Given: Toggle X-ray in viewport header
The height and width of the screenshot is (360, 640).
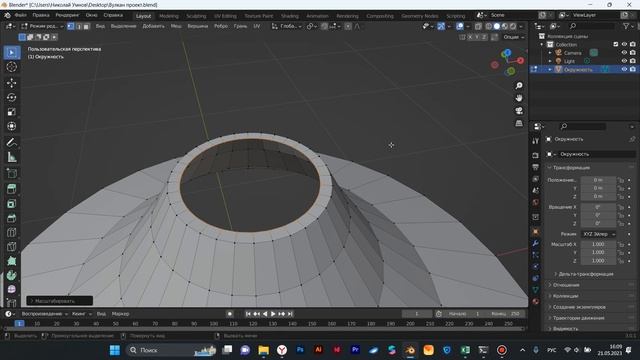Looking at the screenshot, I should [478, 26].
